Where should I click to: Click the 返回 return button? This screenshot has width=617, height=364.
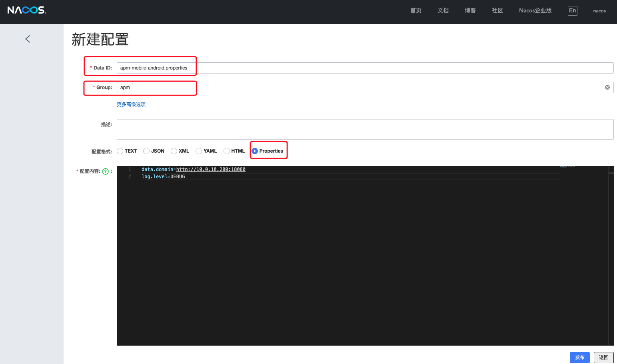(604, 358)
